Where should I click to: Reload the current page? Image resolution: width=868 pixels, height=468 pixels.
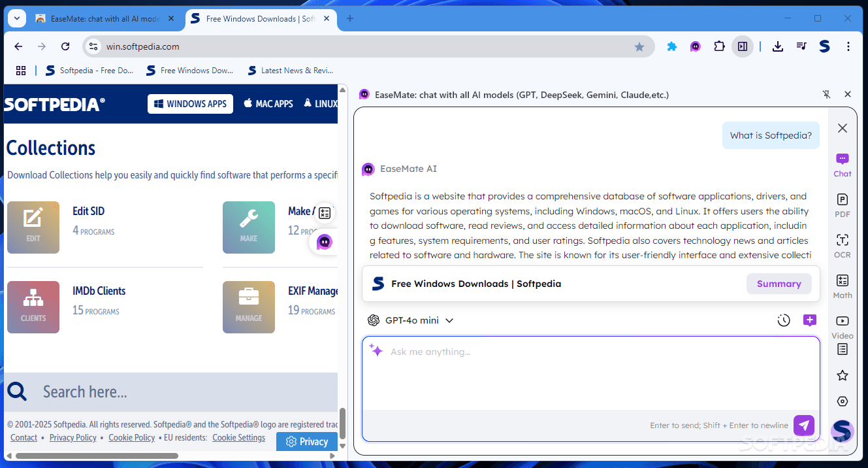[x=65, y=46]
